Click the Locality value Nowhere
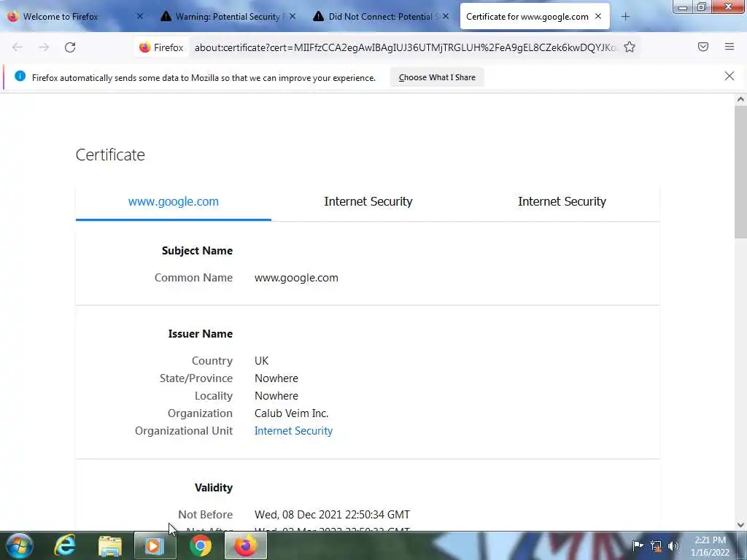Screen dimensions: 747x560 tap(276, 396)
